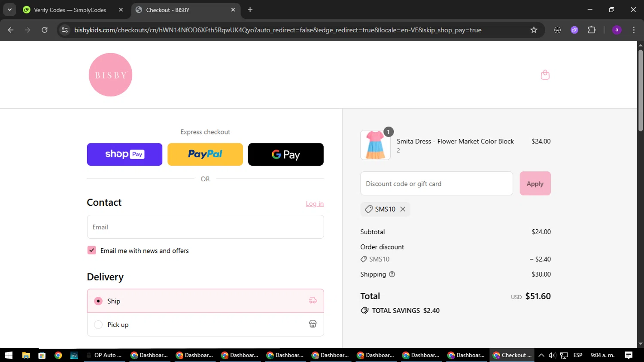Click the BISBY pink logo
Image resolution: width=644 pixels, height=362 pixels.
(110, 75)
